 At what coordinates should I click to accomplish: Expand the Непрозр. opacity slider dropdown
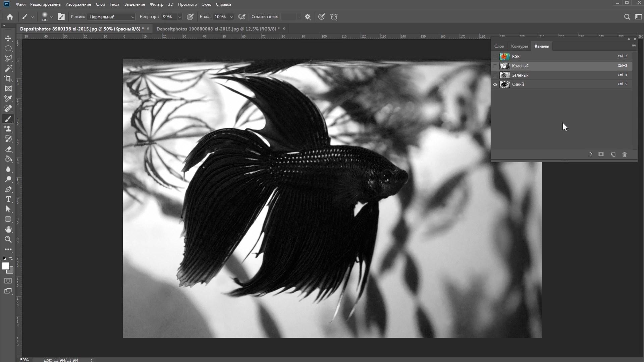(180, 17)
